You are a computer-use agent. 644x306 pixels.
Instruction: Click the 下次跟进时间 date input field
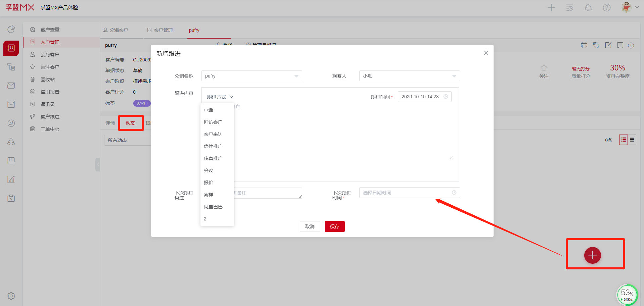[x=406, y=193]
